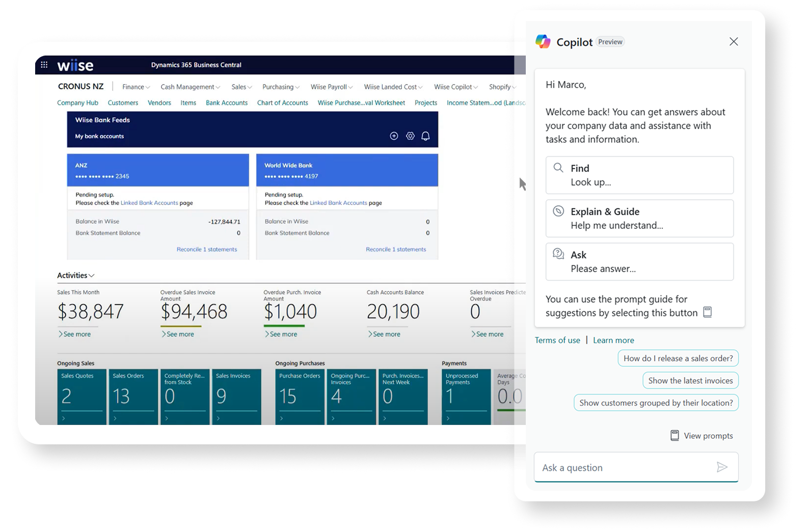Open Purch. Invoices Next Week tile
The width and height of the screenshot is (807, 532).
point(403,397)
